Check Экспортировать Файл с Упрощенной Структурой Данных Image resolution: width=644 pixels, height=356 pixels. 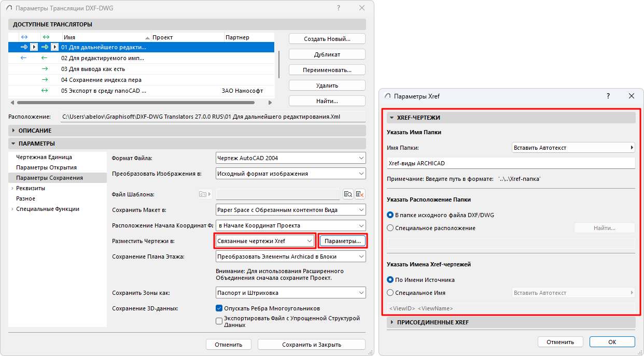tap(219, 321)
